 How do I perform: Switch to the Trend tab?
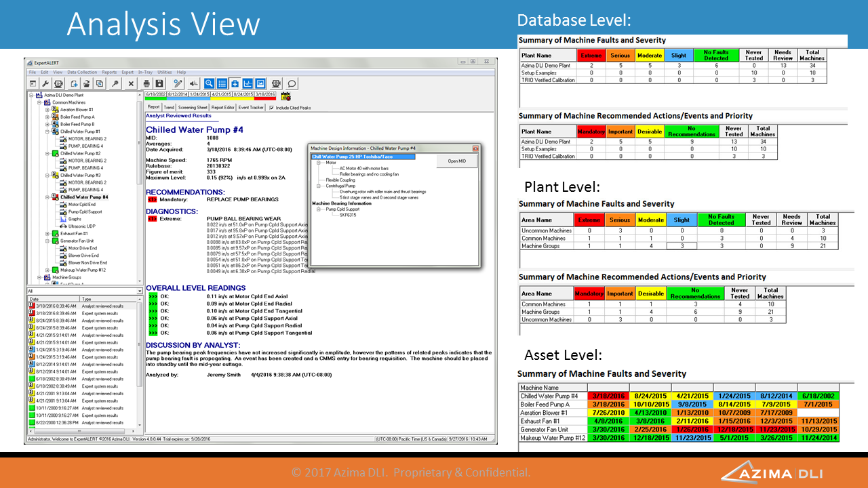tap(169, 107)
